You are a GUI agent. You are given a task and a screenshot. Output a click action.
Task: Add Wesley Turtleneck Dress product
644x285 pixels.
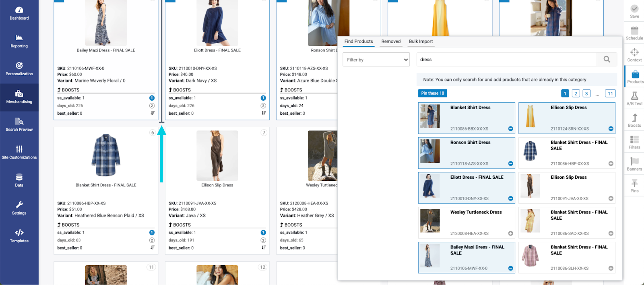pos(510,233)
